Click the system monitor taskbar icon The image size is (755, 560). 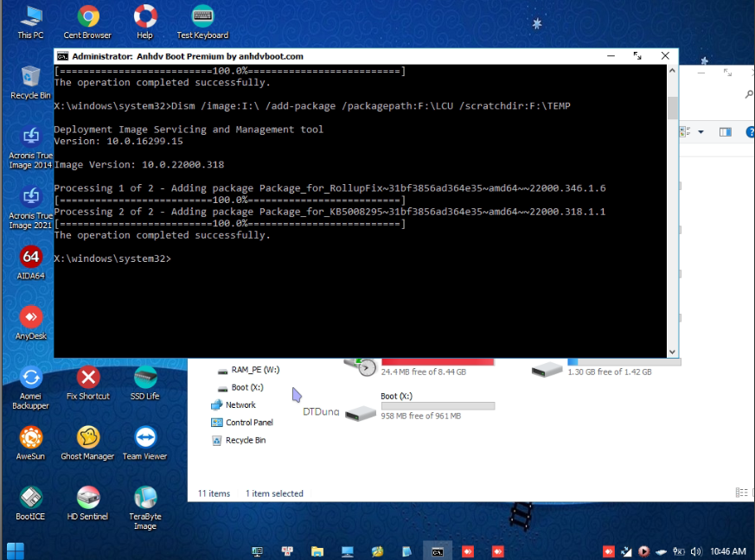pos(258,551)
